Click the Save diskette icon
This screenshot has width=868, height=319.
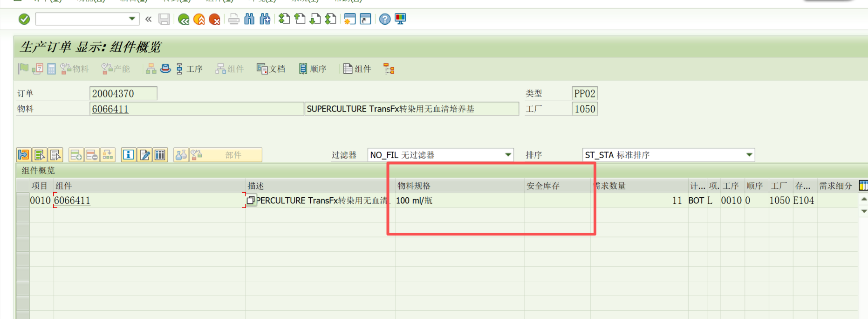click(164, 19)
